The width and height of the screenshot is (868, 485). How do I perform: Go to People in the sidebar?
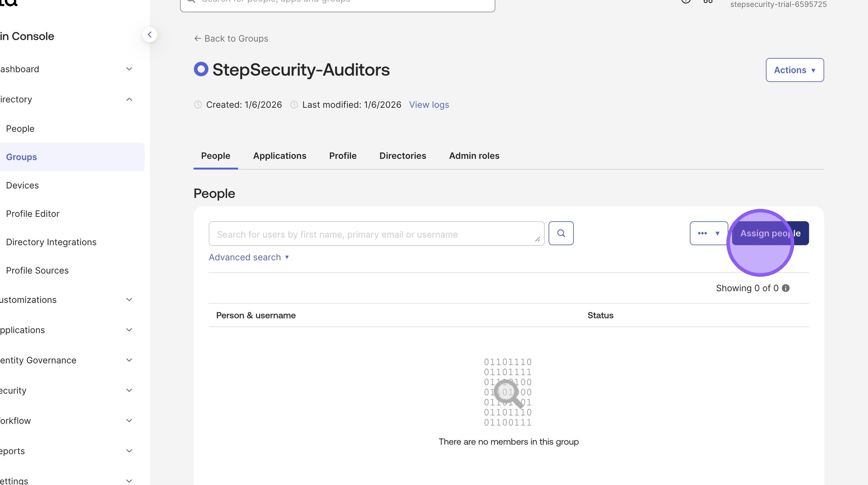pyautogui.click(x=20, y=129)
